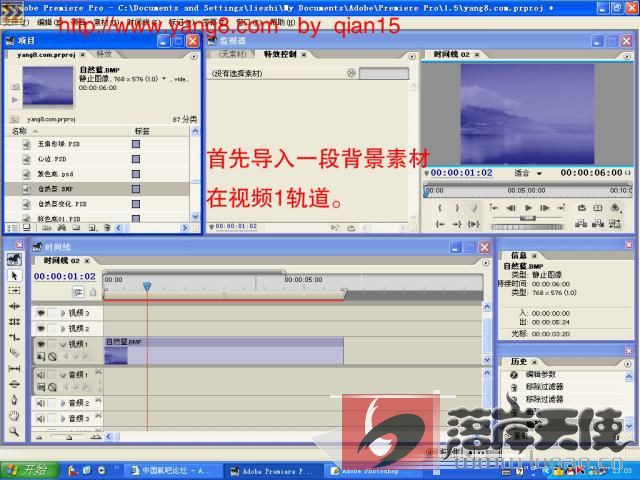Select the Slip tool
Screen dimensions: 640x480
(x=14, y=369)
